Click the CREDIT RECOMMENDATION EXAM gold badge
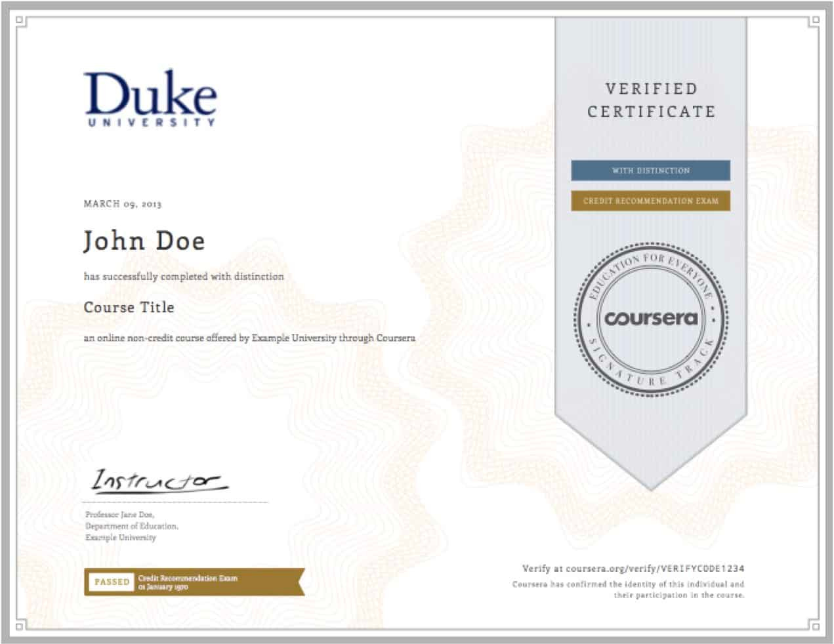The height and width of the screenshot is (644, 834). (650, 201)
